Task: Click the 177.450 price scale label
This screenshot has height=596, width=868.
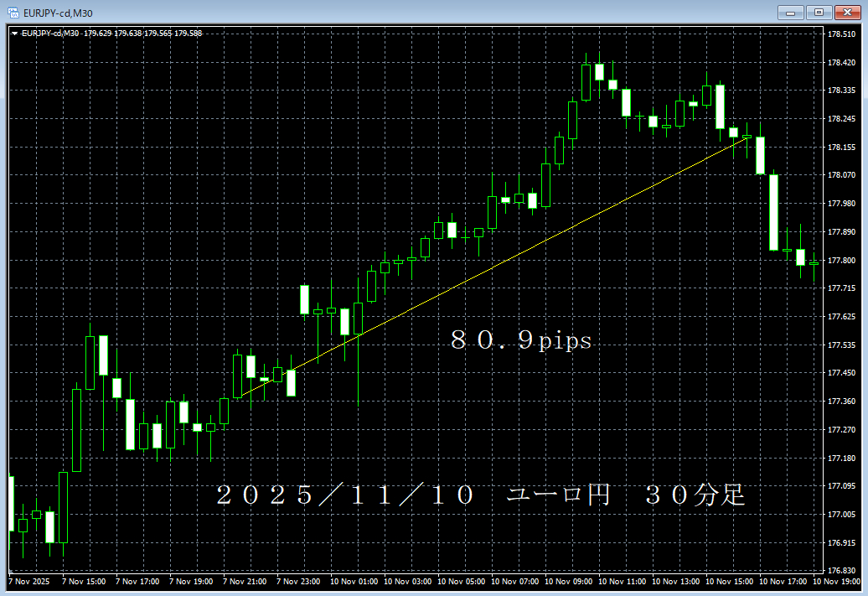Action: pyautogui.click(x=841, y=373)
